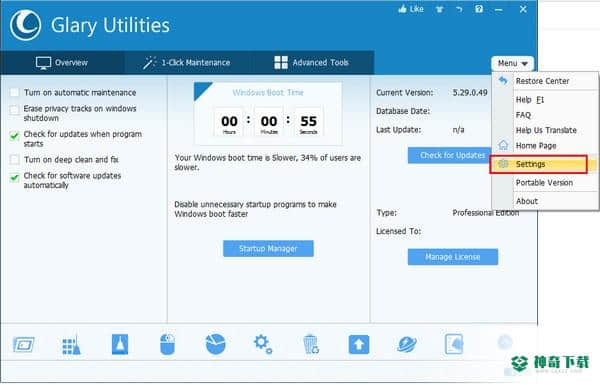
Task: Click the blue upward arrow update icon
Action: coord(359,344)
